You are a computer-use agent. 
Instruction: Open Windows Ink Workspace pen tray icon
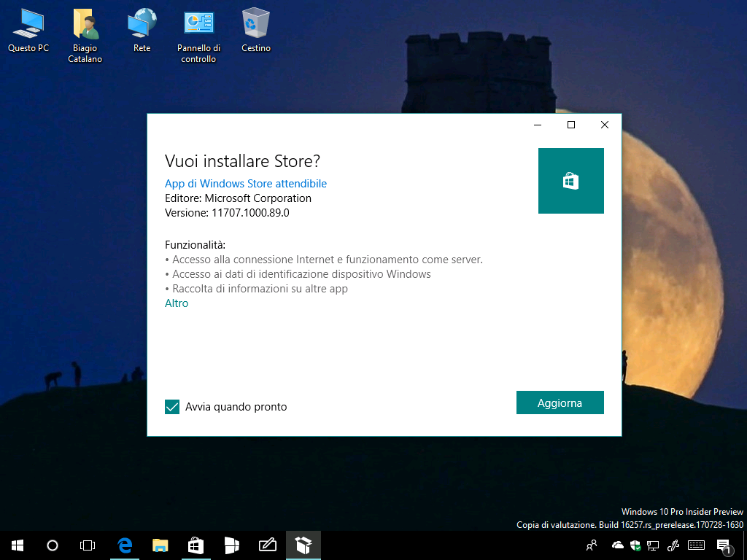coord(673,545)
